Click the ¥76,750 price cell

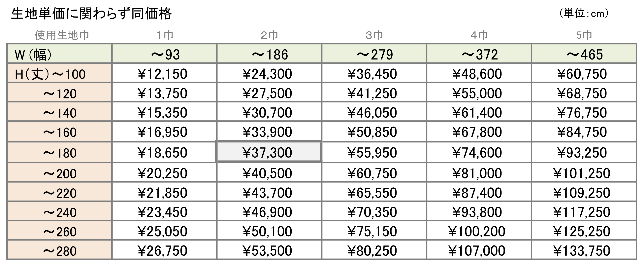coord(584,112)
